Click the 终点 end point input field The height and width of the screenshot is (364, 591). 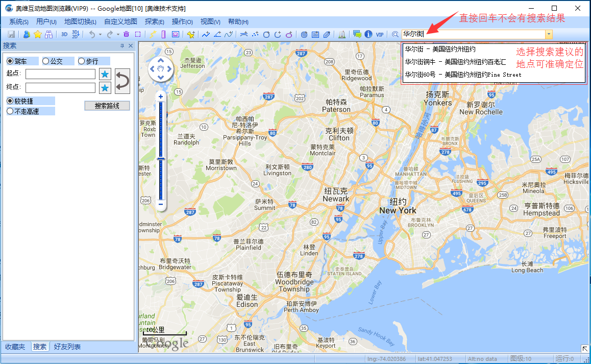(x=60, y=88)
